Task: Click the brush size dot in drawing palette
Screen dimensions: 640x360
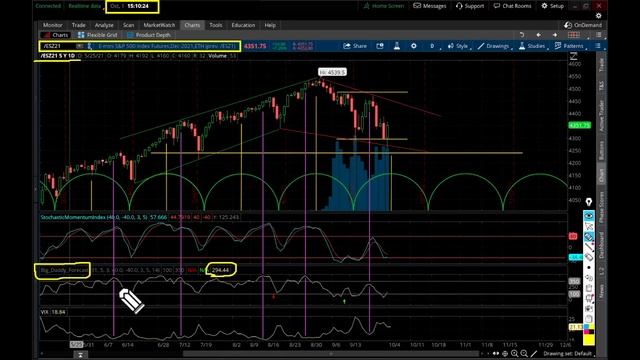Action: coord(589,268)
